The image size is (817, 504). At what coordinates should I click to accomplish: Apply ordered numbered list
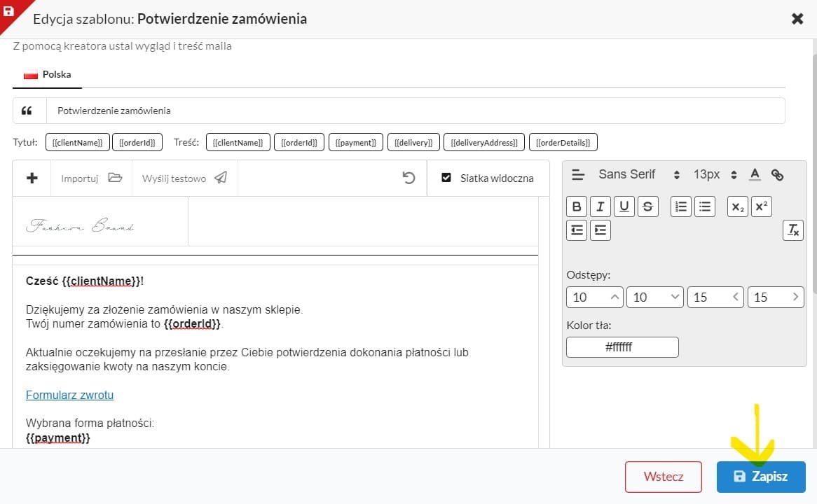point(681,206)
